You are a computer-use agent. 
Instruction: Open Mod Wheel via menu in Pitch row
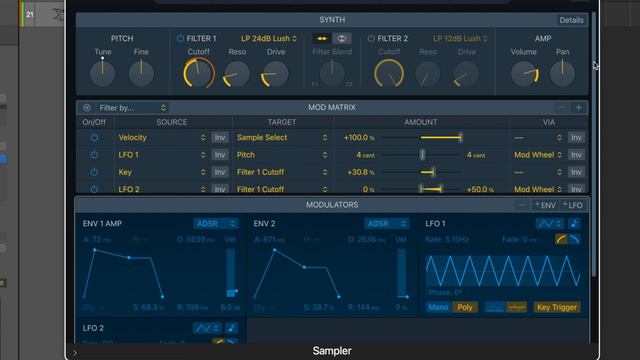point(538,155)
